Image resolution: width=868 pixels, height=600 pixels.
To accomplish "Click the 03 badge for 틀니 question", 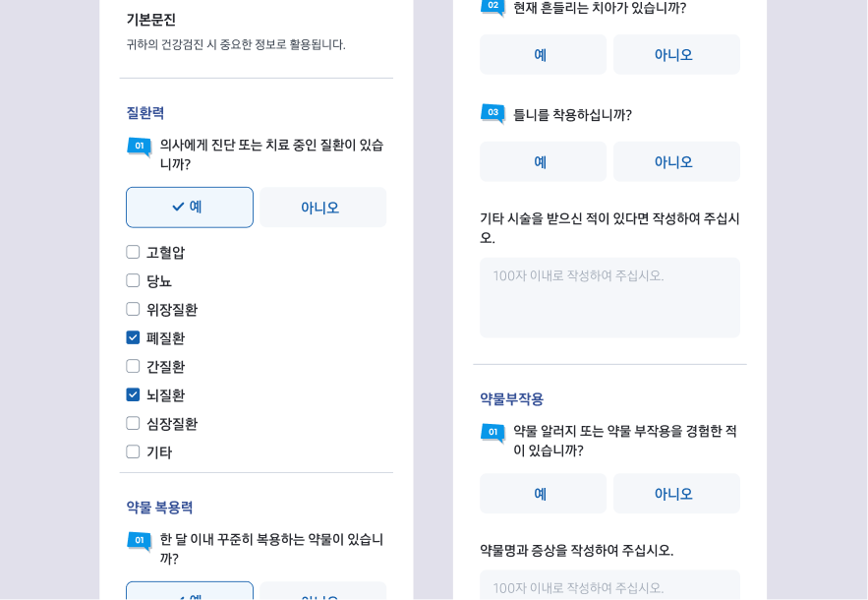I will [x=492, y=113].
